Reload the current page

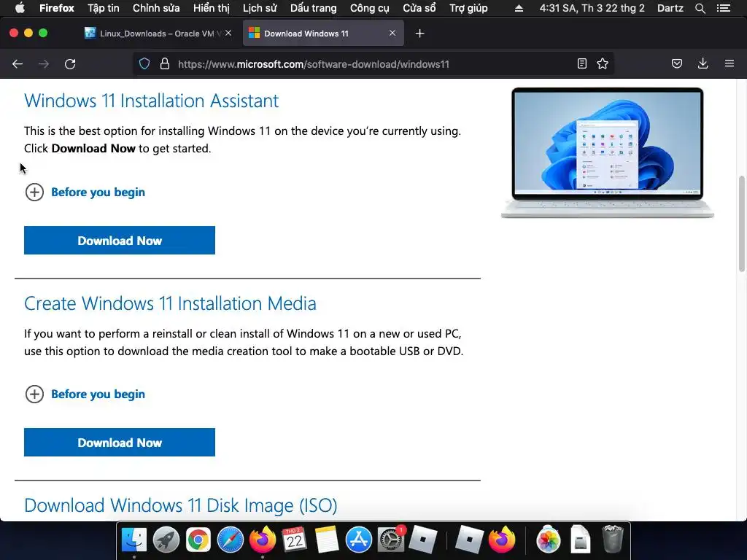pyautogui.click(x=70, y=64)
